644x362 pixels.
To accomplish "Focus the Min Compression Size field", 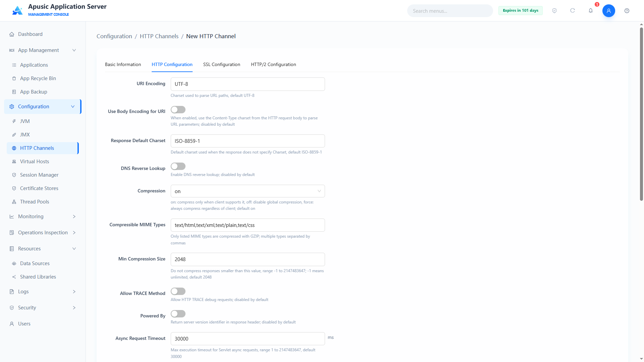I will tap(248, 259).
